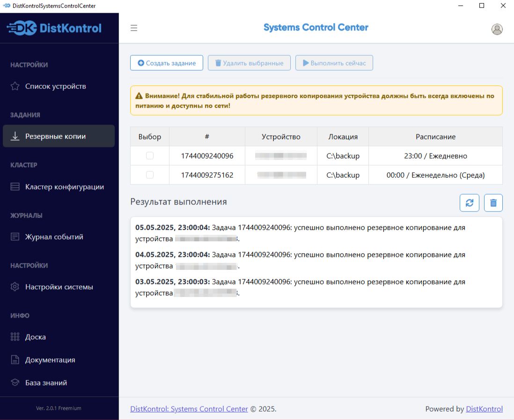
Task: Open the Документация menu item
Action: point(50,360)
